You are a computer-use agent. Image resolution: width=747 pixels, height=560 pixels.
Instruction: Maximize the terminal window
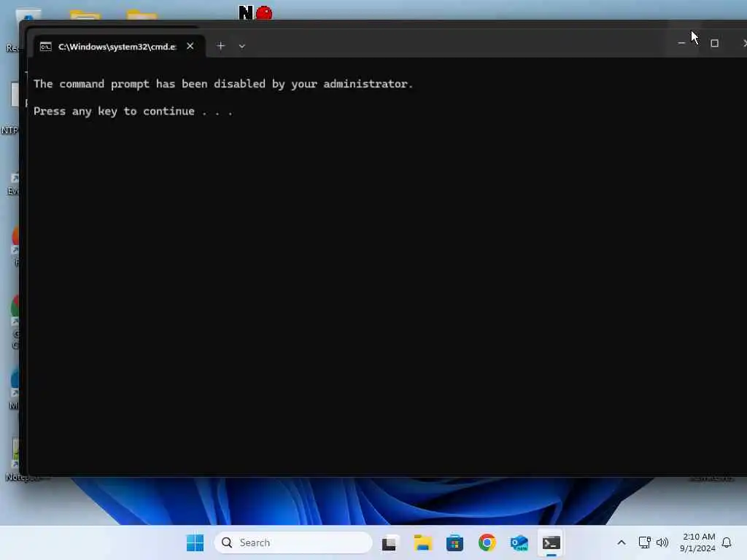coord(715,43)
